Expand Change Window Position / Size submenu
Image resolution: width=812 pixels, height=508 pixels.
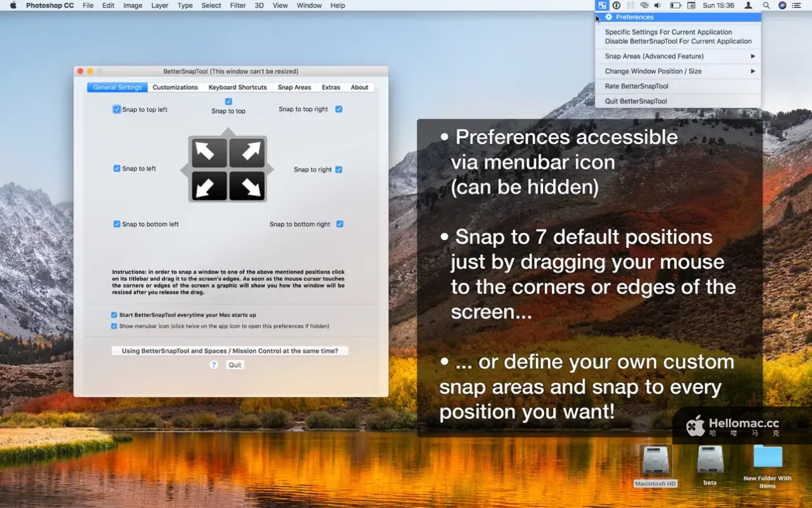coord(678,71)
